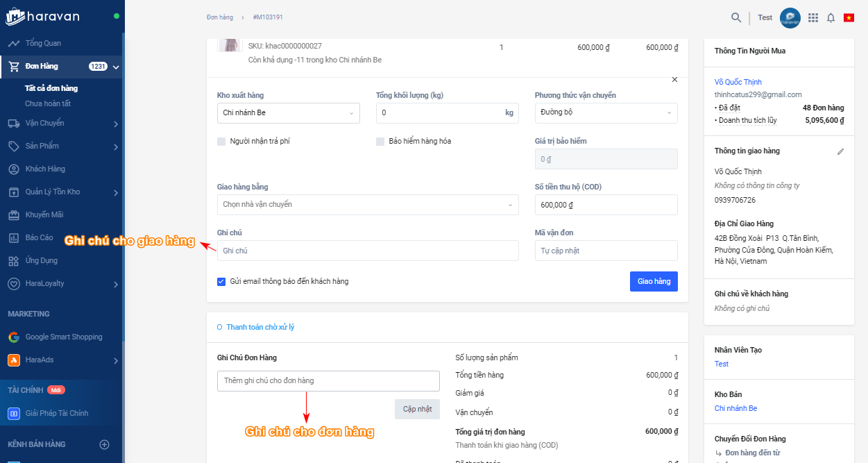868x463 pixels.
Task: Uncheck Gửi email thông báo đến khách hàng
Action: [x=222, y=282]
